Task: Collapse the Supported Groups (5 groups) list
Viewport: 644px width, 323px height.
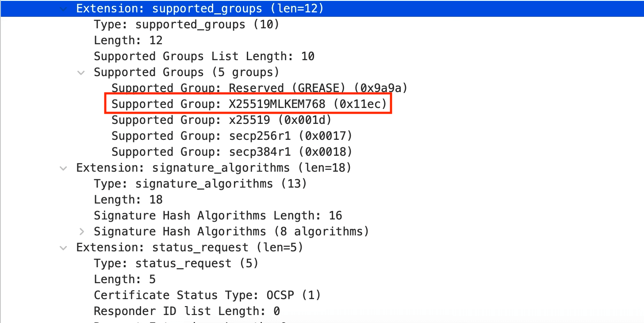Action: [81, 73]
